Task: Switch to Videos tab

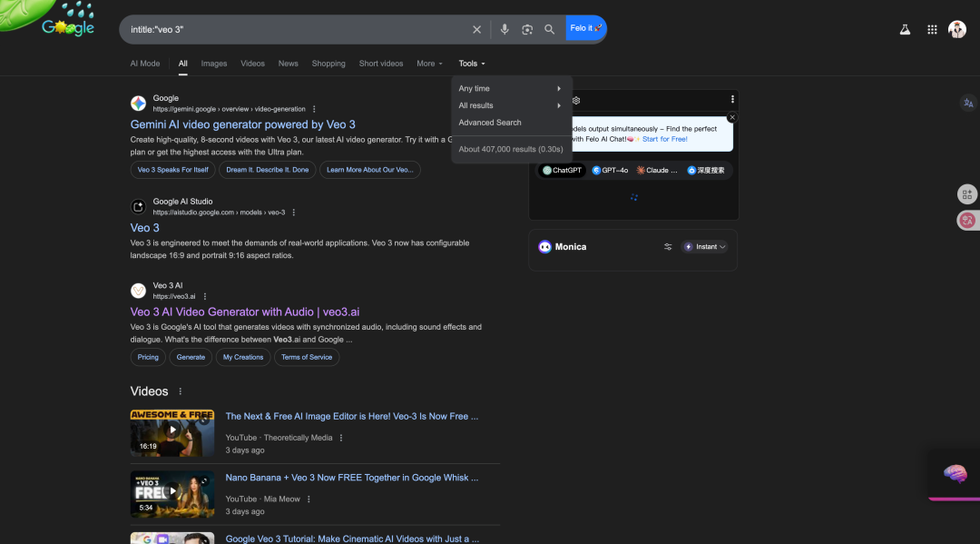Action: tap(252, 64)
